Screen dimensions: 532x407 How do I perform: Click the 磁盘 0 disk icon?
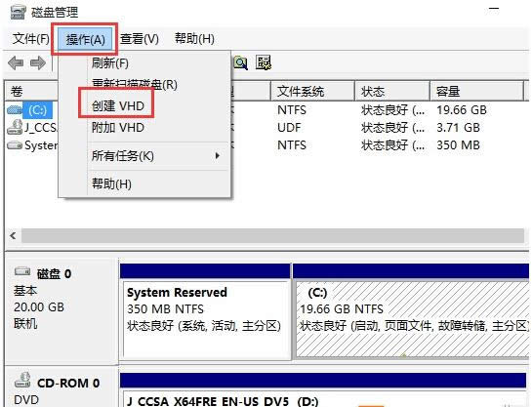(x=22, y=271)
